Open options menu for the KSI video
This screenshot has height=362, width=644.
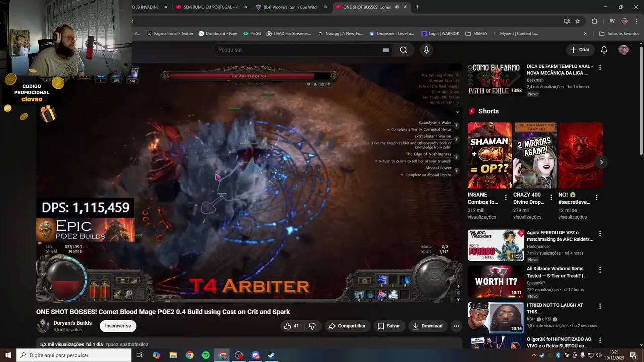[x=600, y=306]
